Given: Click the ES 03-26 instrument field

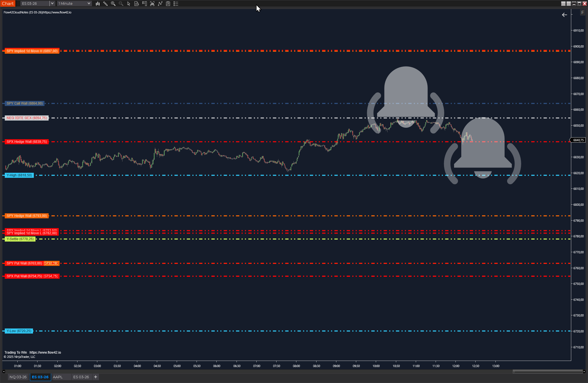Looking at the screenshot, I should 35,4.
